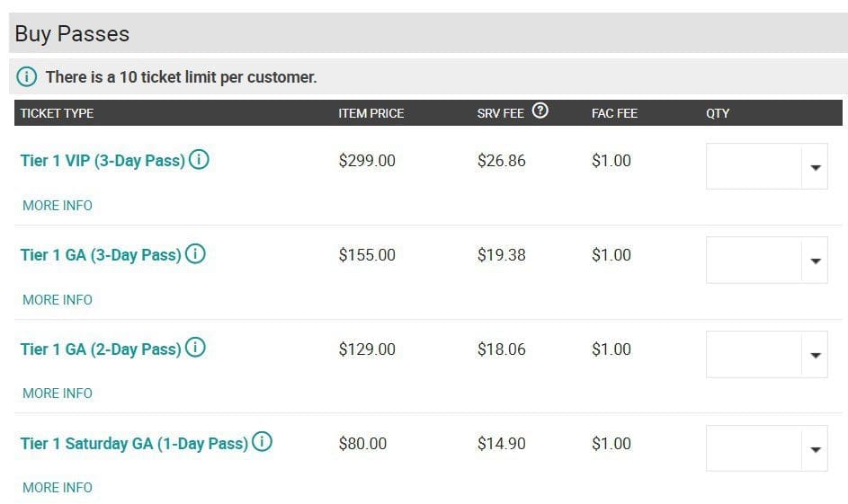
Task: Open quantity dropdown for Tier 1 GA 2-Day Pass
Action: pyautogui.click(x=766, y=354)
